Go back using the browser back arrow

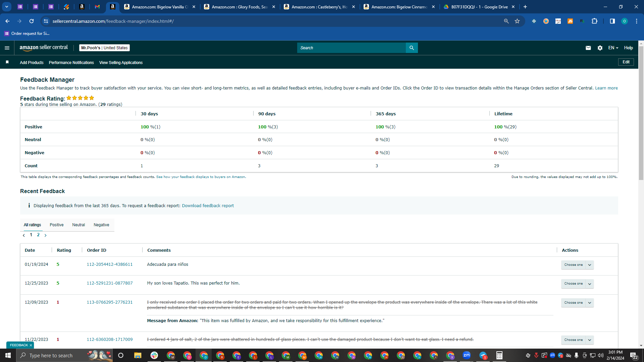coord(7,21)
